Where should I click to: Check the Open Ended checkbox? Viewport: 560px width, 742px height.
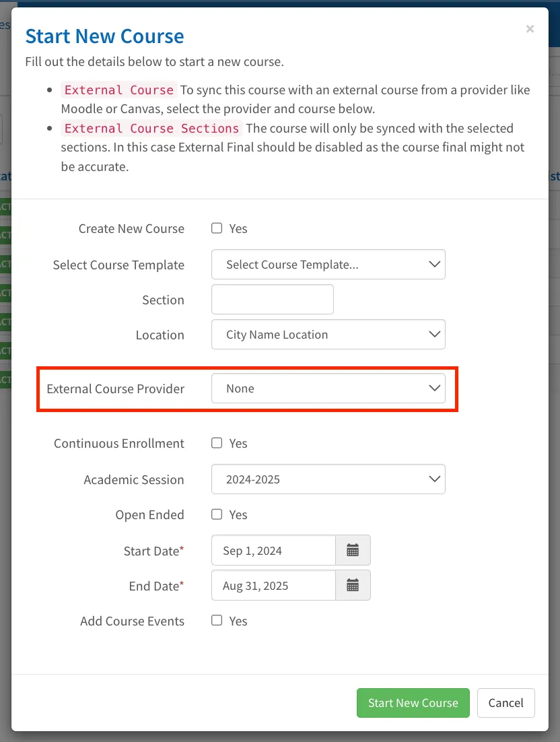tap(217, 514)
